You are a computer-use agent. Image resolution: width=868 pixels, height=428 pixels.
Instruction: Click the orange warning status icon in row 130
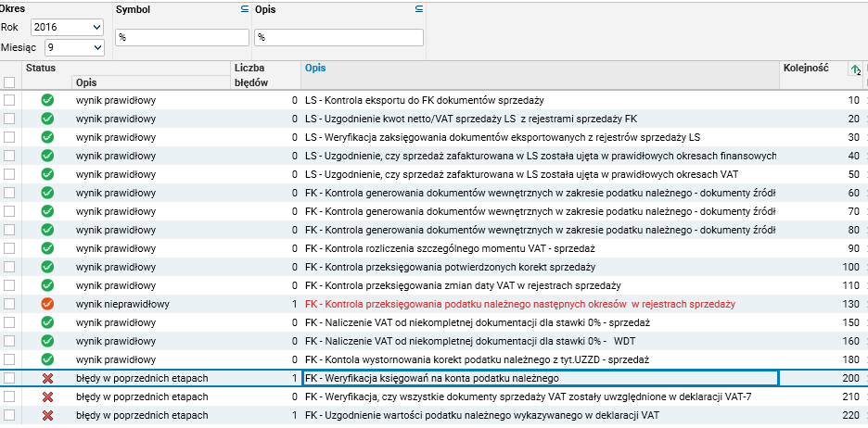point(47,304)
